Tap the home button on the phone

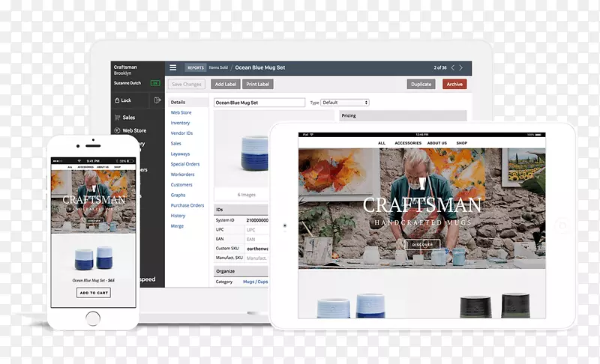tap(92, 318)
